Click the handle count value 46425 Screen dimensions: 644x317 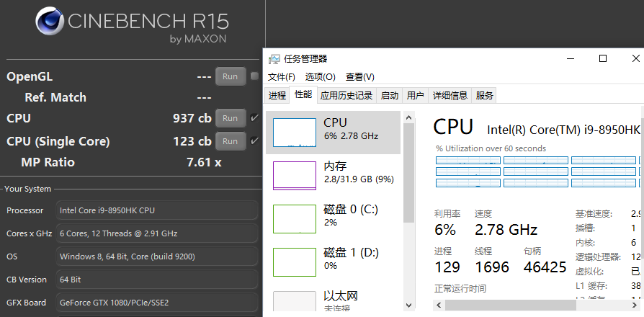545,267
